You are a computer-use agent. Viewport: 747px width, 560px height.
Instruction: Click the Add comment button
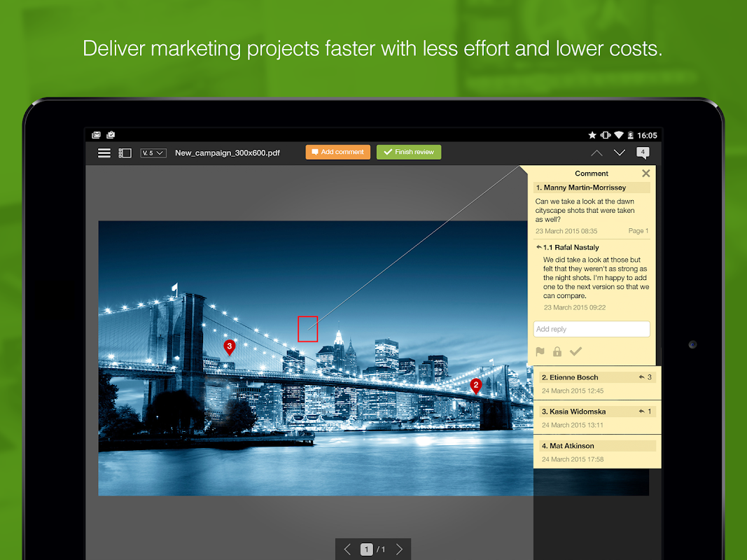337,152
